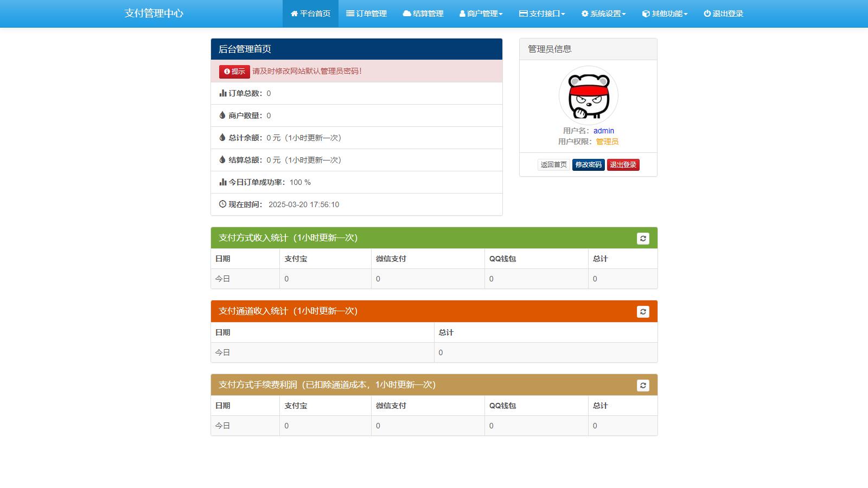Click the admin username link

click(x=603, y=131)
